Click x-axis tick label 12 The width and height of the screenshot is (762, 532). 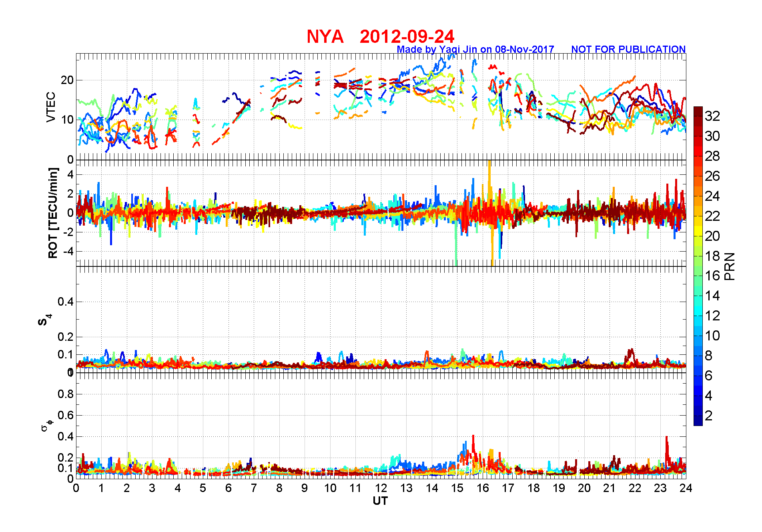pos(381,488)
